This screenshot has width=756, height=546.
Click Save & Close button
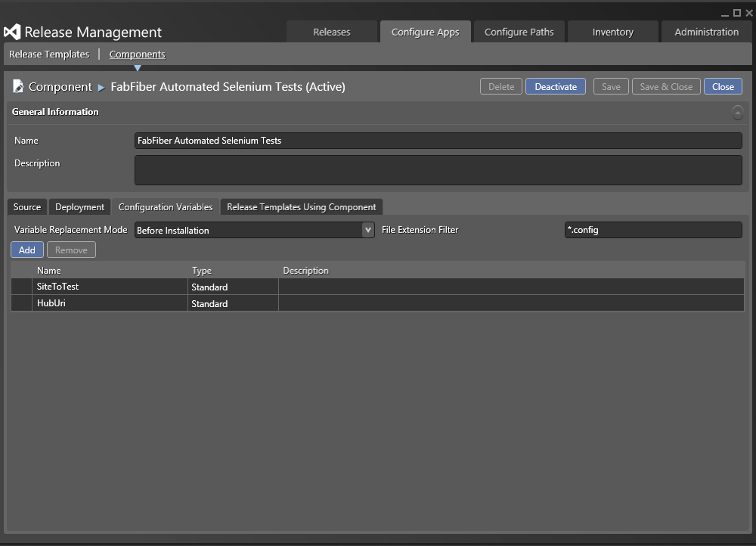click(x=666, y=86)
